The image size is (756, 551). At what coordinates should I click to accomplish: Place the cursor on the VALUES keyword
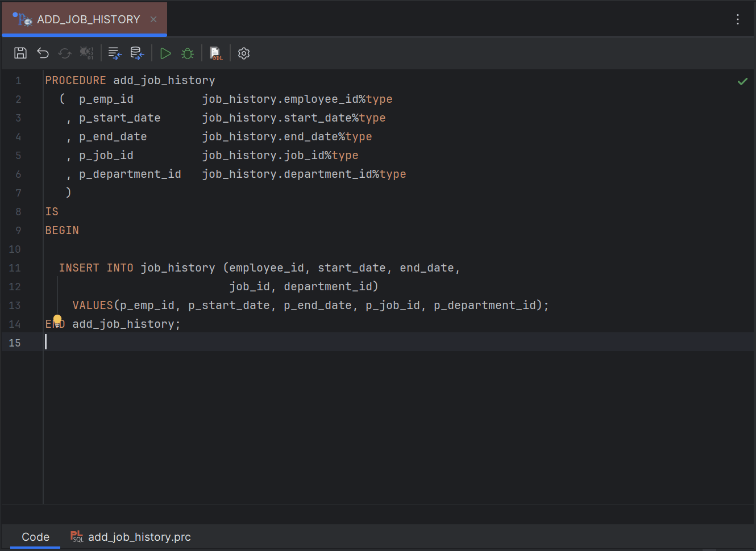(92, 305)
